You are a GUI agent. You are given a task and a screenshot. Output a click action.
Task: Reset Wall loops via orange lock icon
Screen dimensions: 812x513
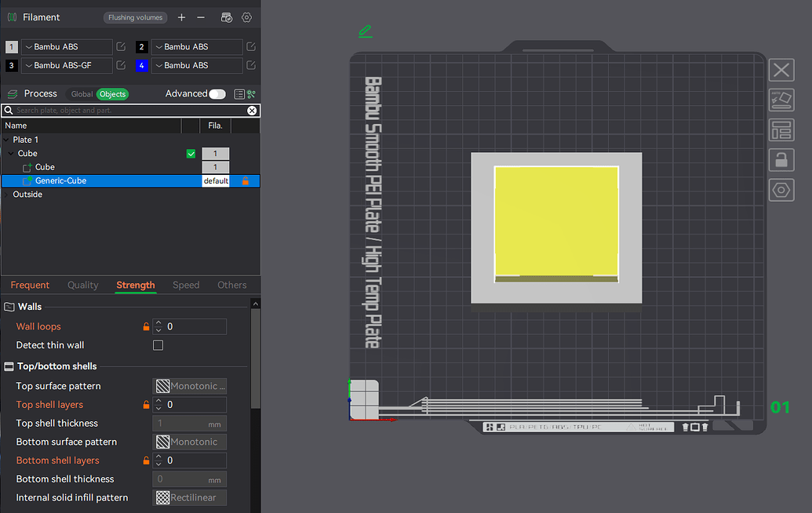(146, 326)
